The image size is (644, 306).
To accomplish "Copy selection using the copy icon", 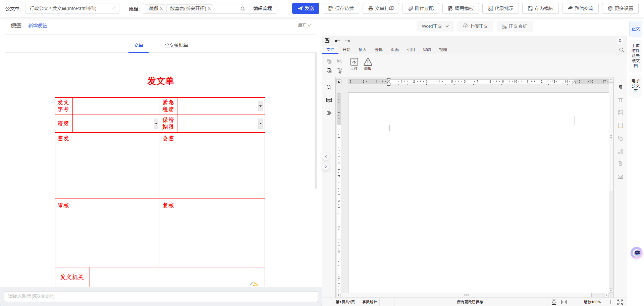I will 329,61.
